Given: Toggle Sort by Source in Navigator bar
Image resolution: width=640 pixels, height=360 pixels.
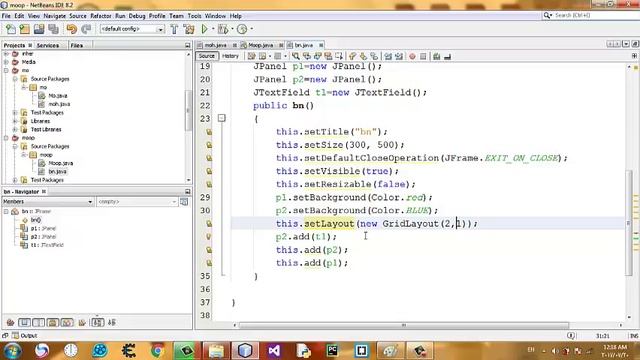Looking at the screenshot, I should (112, 322).
